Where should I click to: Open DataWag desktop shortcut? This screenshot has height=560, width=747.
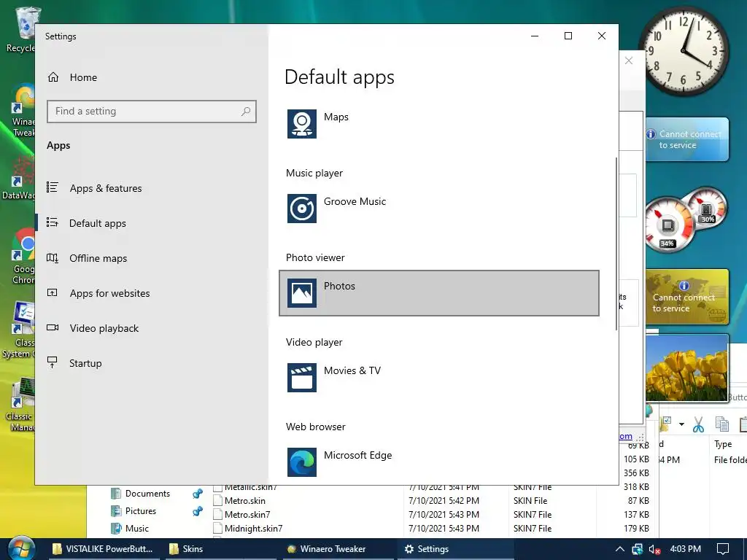tap(19, 179)
